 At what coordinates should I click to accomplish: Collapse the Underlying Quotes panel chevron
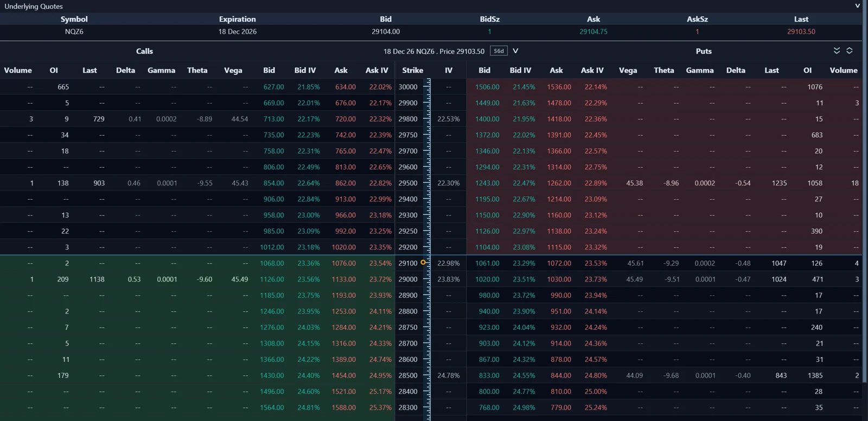(x=857, y=6)
